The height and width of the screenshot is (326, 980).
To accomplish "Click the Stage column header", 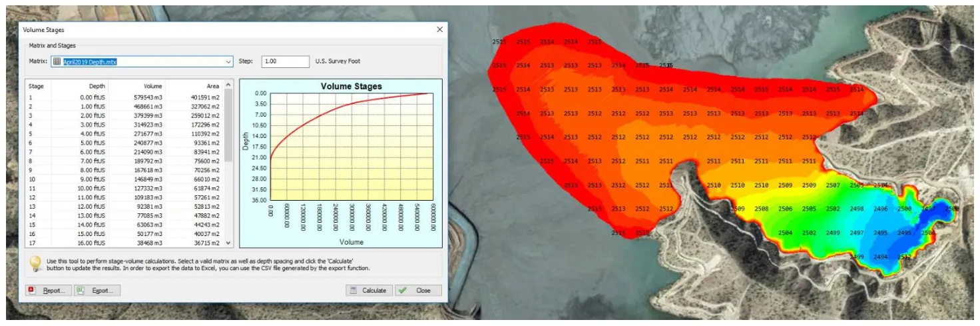I will pyautogui.click(x=37, y=86).
